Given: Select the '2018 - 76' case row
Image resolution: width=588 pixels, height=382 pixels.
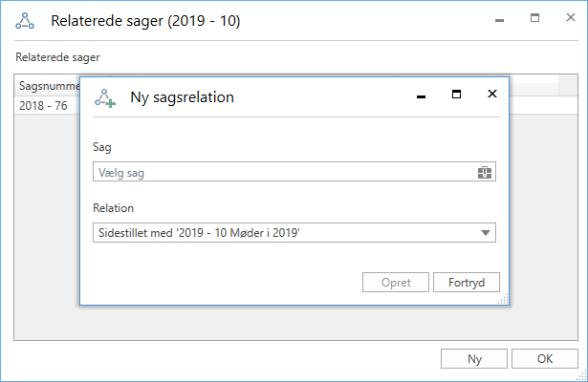Looking at the screenshot, I should [x=44, y=106].
